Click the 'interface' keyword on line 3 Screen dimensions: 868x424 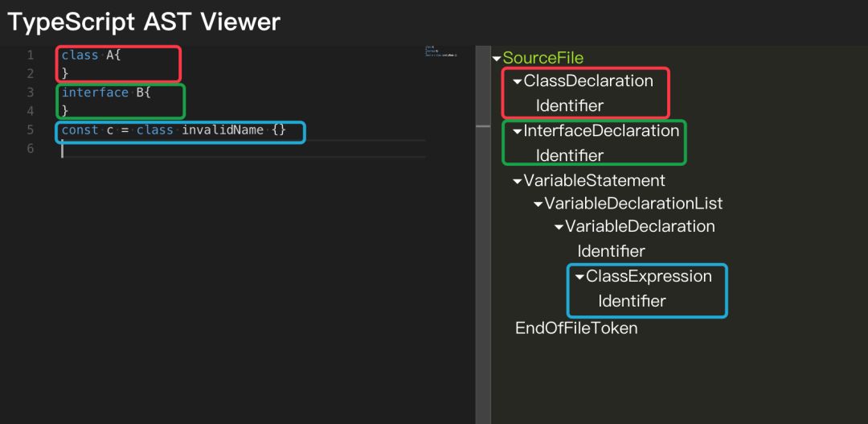tap(95, 93)
